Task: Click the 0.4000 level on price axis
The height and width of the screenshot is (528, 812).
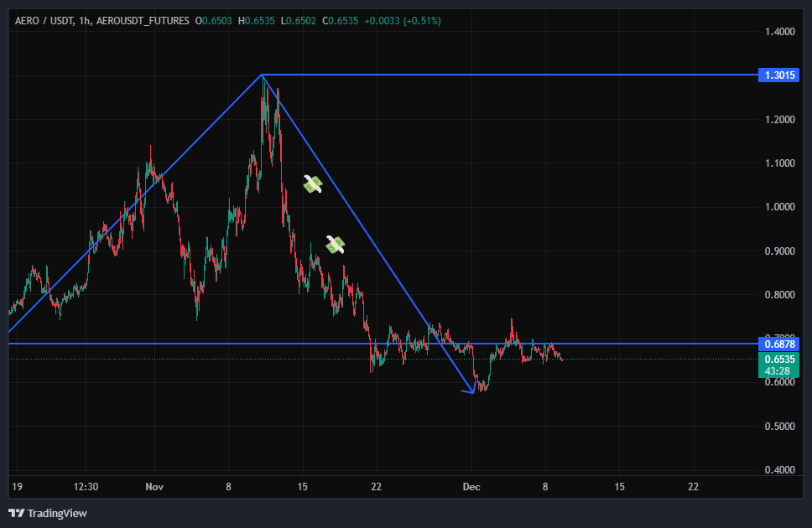Action: point(779,470)
